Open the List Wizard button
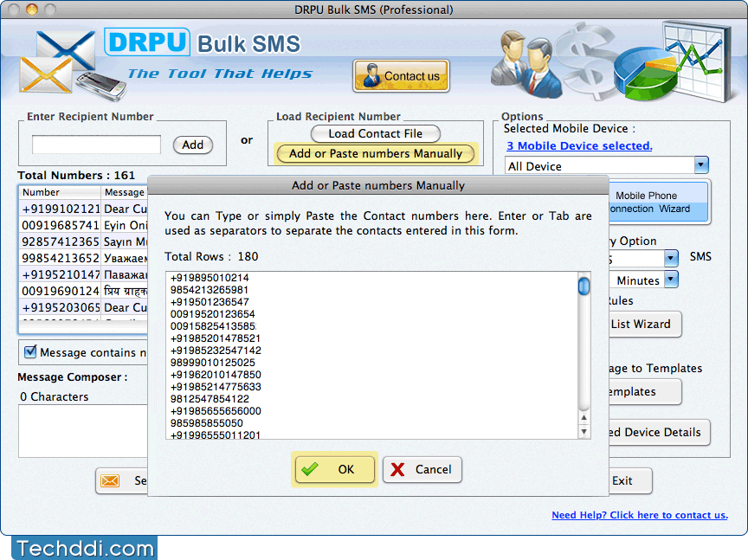The image size is (748, 560). pyautogui.click(x=645, y=325)
